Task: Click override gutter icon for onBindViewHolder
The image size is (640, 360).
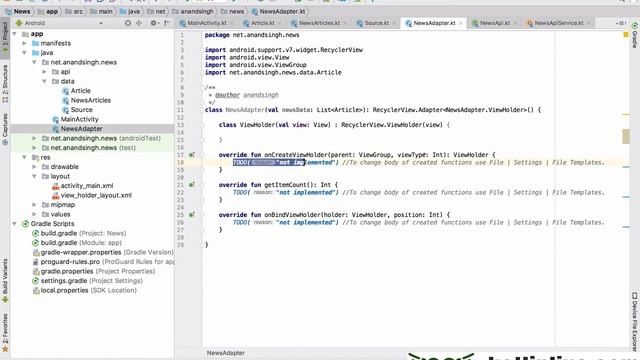Action: pos(191,215)
